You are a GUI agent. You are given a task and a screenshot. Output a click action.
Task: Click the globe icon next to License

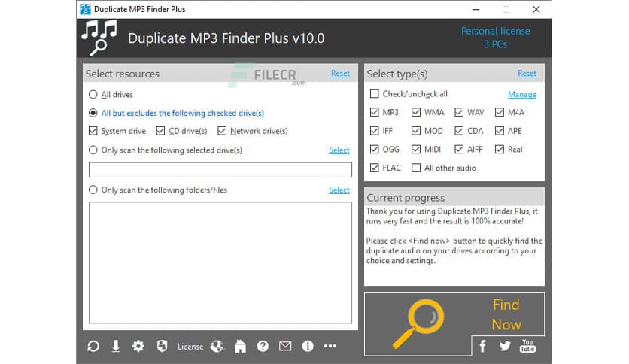[217, 346]
